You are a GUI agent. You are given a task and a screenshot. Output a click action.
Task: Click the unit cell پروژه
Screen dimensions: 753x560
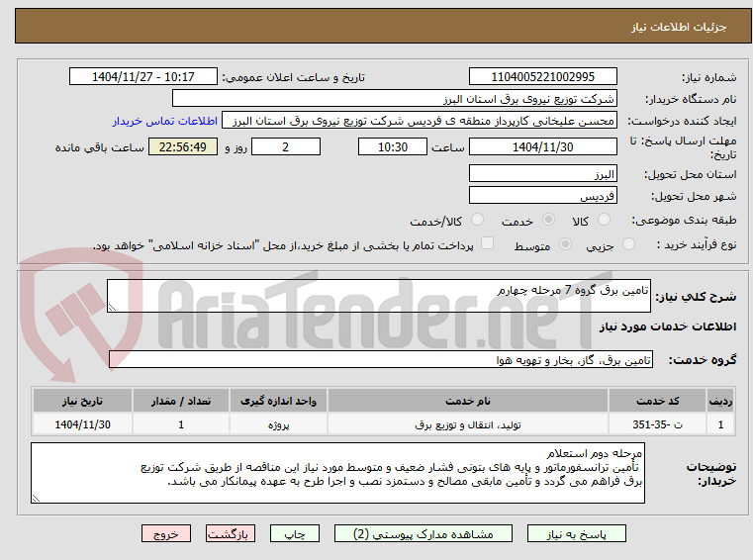tap(278, 424)
